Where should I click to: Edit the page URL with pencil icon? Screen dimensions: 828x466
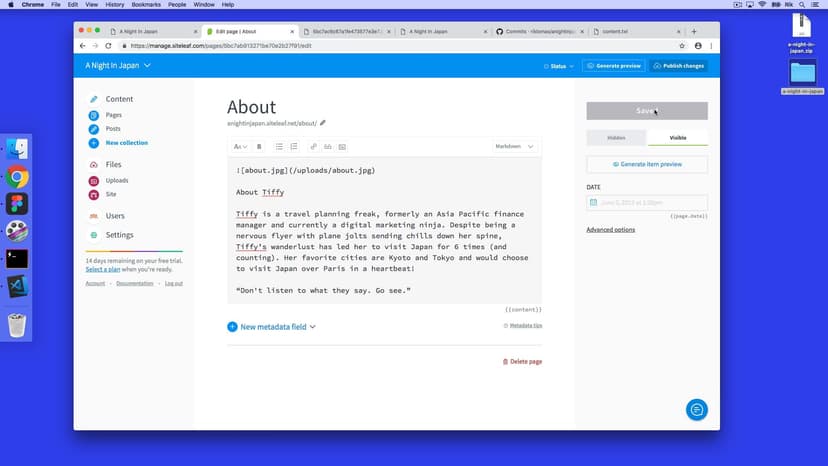[323, 123]
